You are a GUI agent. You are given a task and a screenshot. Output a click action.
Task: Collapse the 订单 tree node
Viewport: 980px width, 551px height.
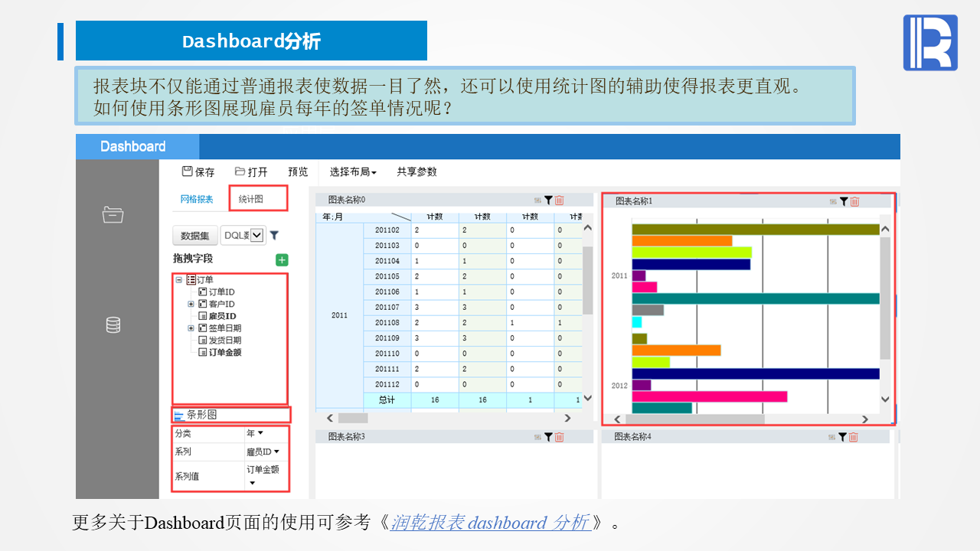[x=179, y=280]
